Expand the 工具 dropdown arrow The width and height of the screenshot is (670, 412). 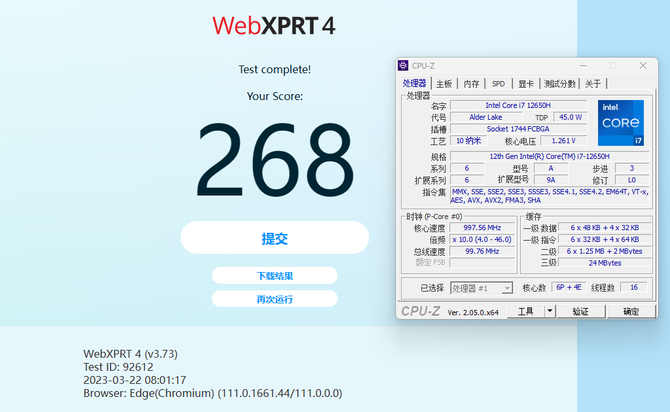point(550,312)
